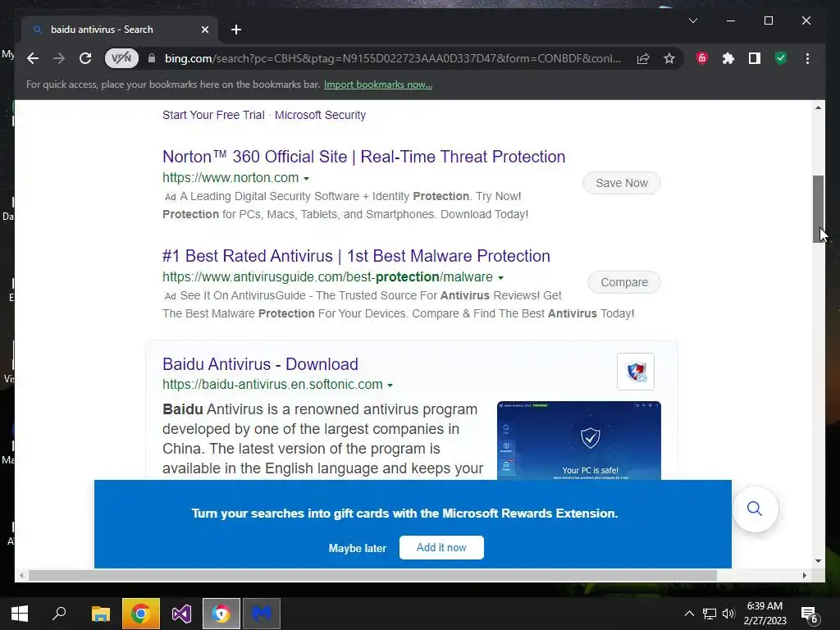Select the baidu antivirus - Search tab
840x630 pixels.
pos(120,30)
